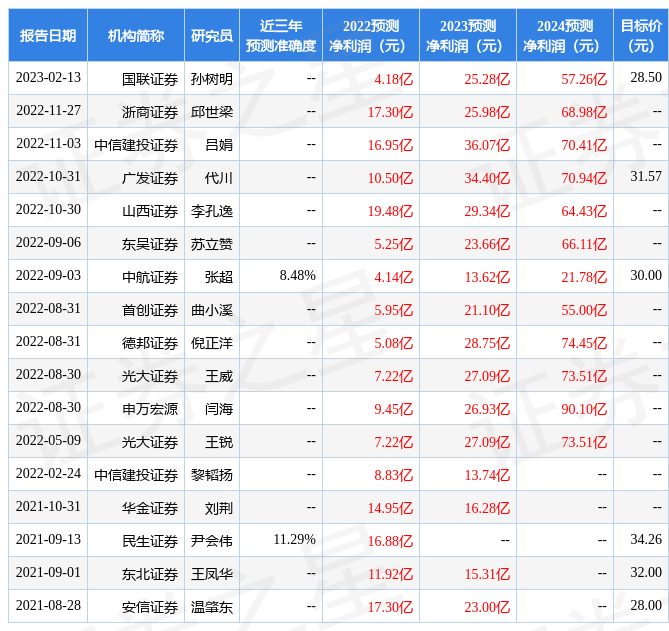The height and width of the screenshot is (631, 669).
Task: Click researcher name 李孔逸
Action: [212, 211]
